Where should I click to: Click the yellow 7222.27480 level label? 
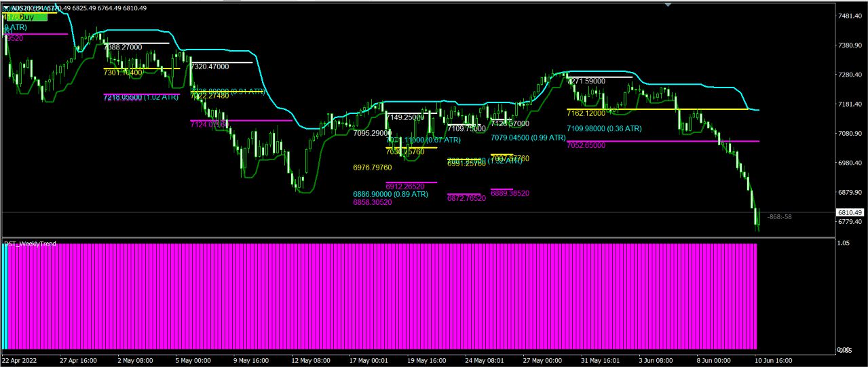coord(210,96)
